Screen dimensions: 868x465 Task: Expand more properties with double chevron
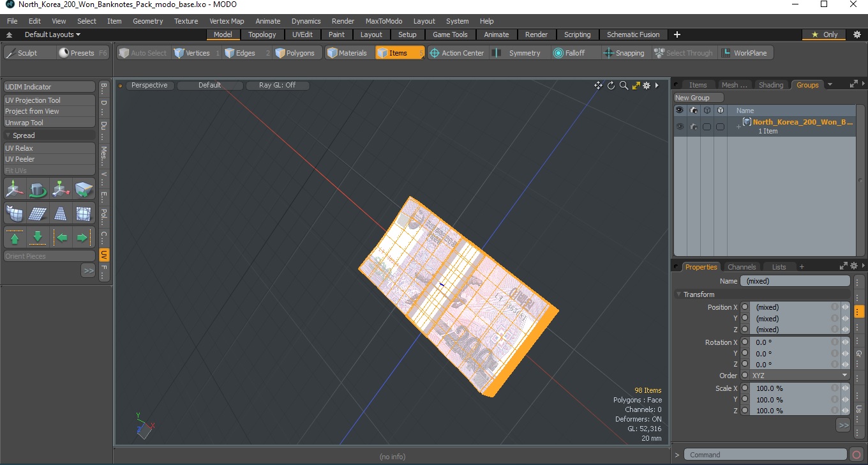[843, 425]
